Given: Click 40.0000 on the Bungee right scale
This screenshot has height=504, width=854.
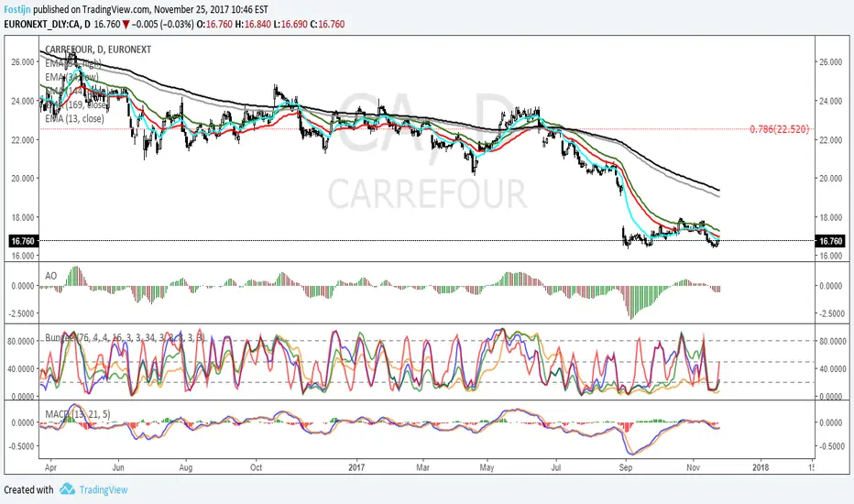Looking at the screenshot, I should pos(832,369).
